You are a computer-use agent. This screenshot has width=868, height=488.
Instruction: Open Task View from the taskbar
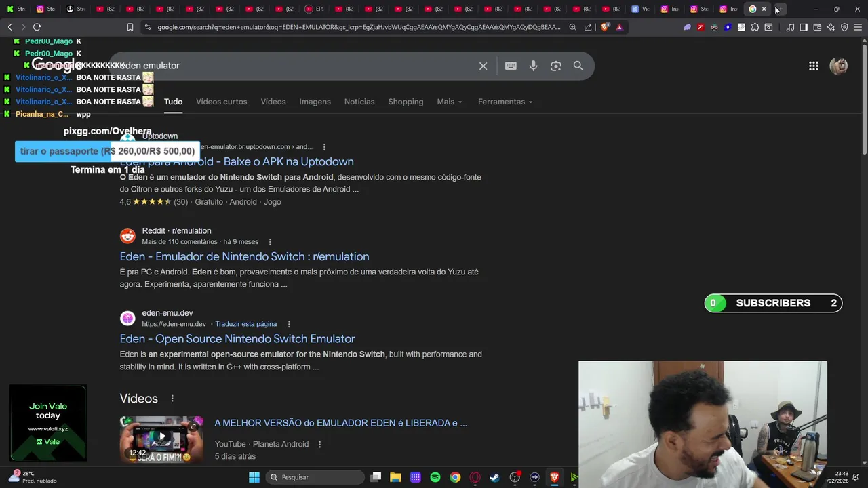point(376,477)
